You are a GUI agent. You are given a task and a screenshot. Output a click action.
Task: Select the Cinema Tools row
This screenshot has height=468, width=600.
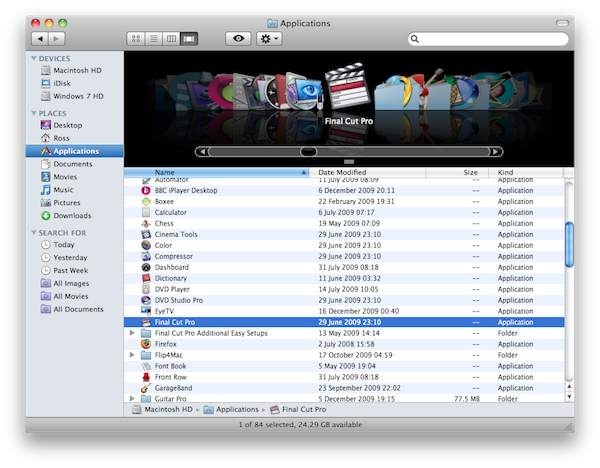coord(344,235)
